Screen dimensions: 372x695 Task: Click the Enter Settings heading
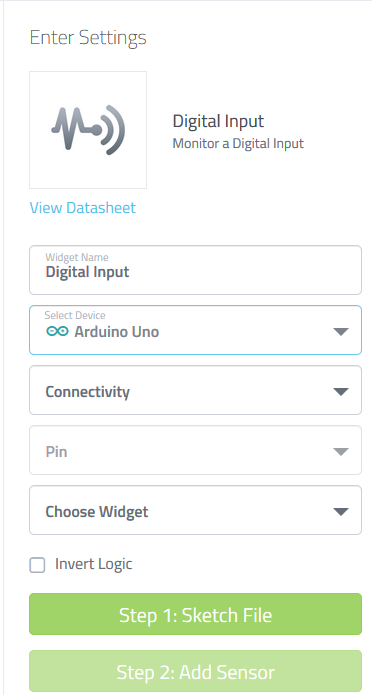click(88, 38)
